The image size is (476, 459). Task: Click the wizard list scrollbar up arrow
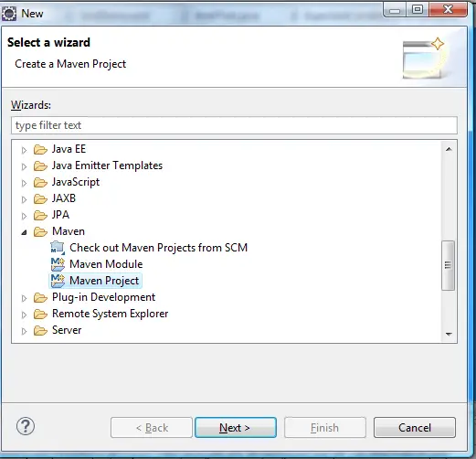pos(449,149)
